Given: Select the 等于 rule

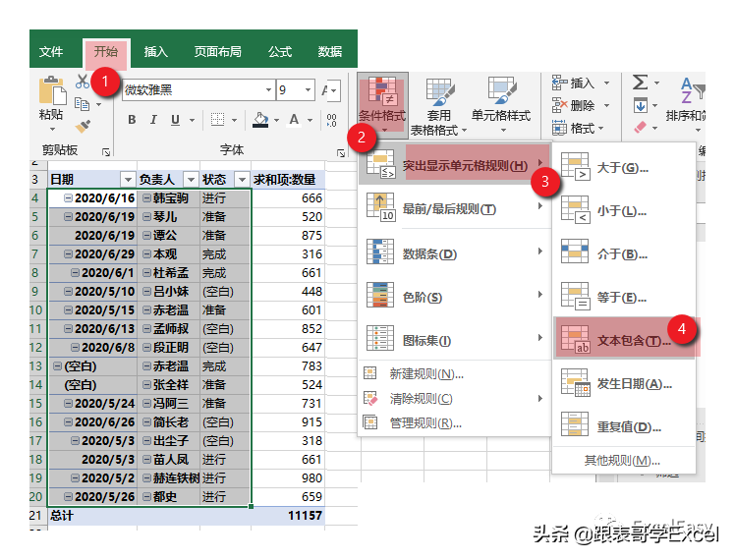Looking at the screenshot, I should (624, 297).
